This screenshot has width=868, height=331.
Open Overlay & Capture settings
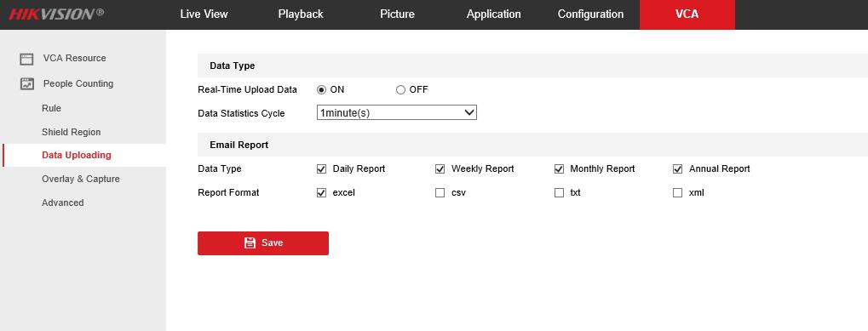click(81, 179)
